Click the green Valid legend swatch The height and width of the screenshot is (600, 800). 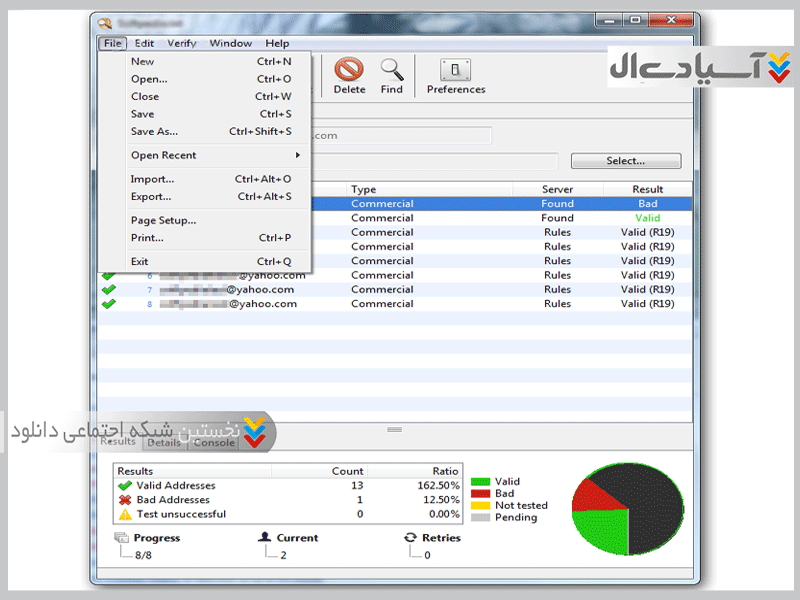480,482
